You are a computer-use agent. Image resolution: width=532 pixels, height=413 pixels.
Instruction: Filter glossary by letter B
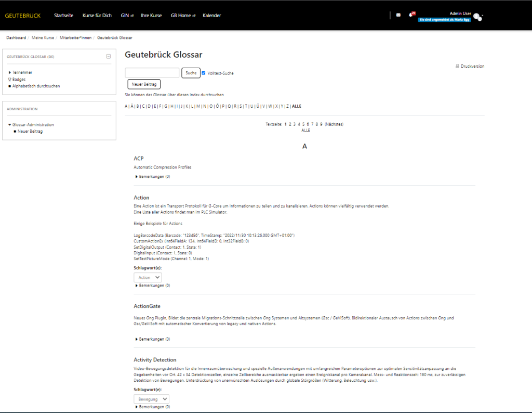pos(138,106)
